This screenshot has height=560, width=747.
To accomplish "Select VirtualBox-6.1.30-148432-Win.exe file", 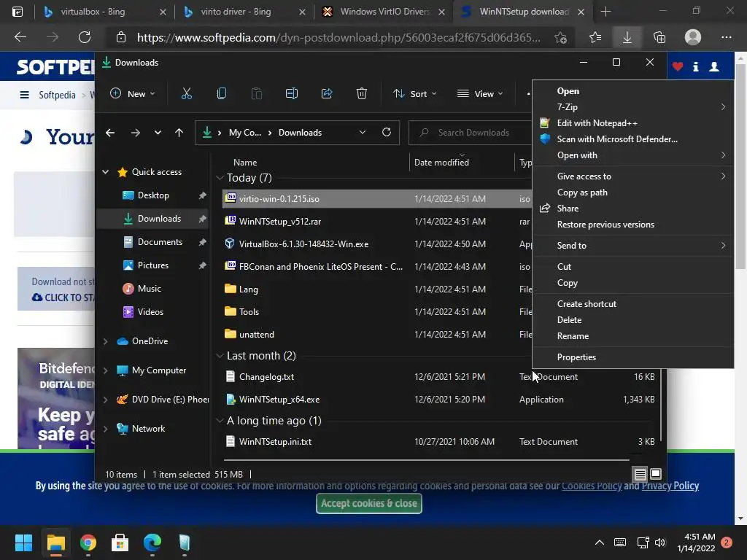I will (303, 244).
